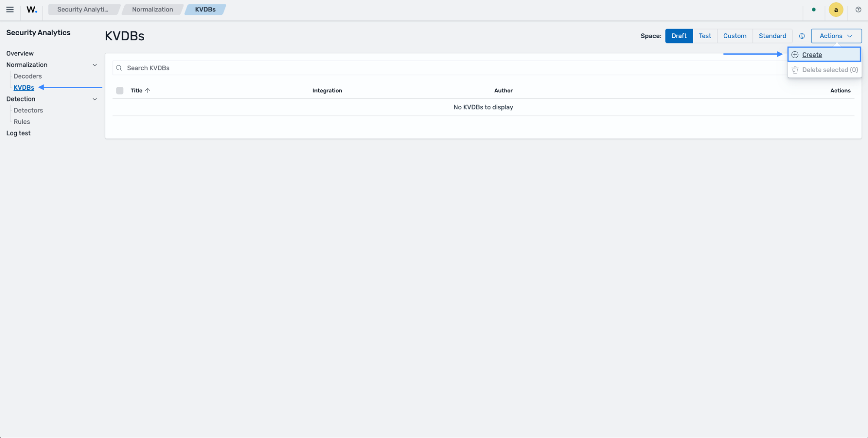Open the hamburger navigation menu
Screen dimensions: 868x438
click(10, 10)
